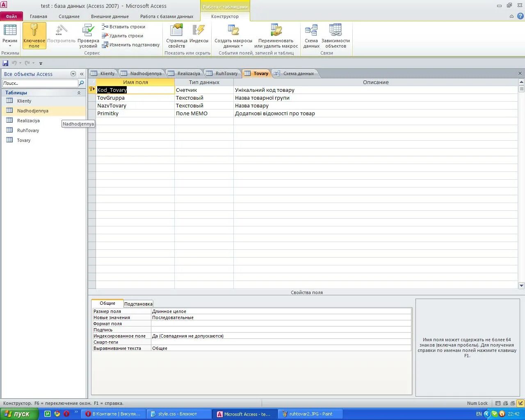Switch to style.css Блокнот taskbar item
This screenshot has height=420, width=525.
tap(179, 414)
